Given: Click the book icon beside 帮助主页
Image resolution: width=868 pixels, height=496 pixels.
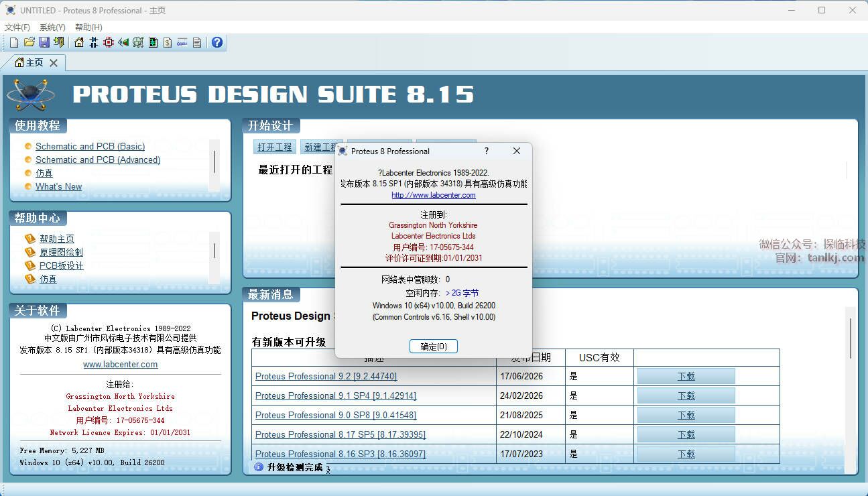Looking at the screenshot, I should (29, 239).
